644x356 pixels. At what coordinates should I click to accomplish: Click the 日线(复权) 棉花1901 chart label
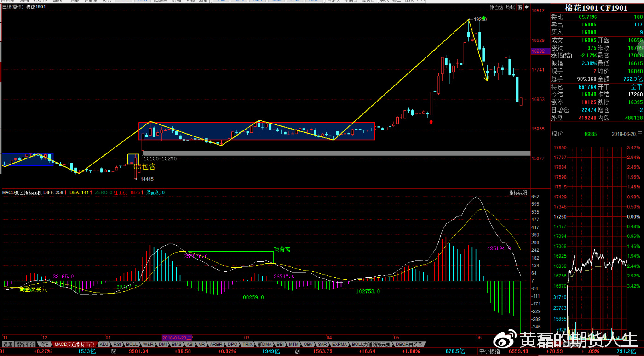pyautogui.click(x=24, y=7)
